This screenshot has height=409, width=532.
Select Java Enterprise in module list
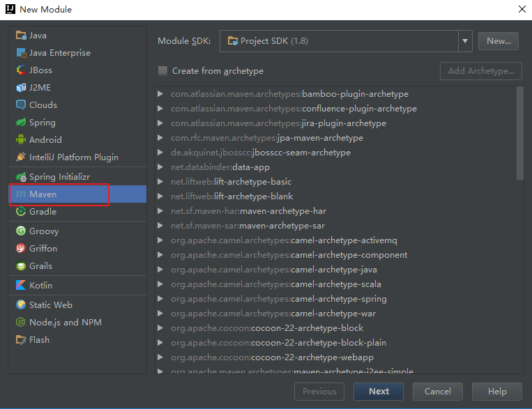(x=77, y=52)
